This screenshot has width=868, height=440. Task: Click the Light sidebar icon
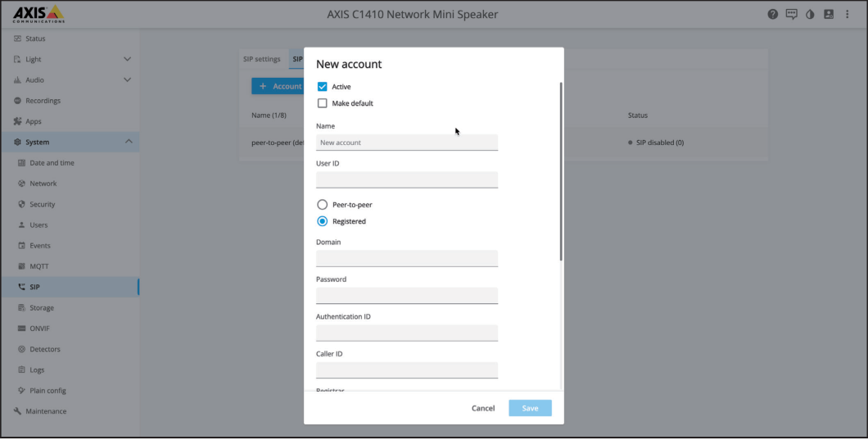coord(17,59)
